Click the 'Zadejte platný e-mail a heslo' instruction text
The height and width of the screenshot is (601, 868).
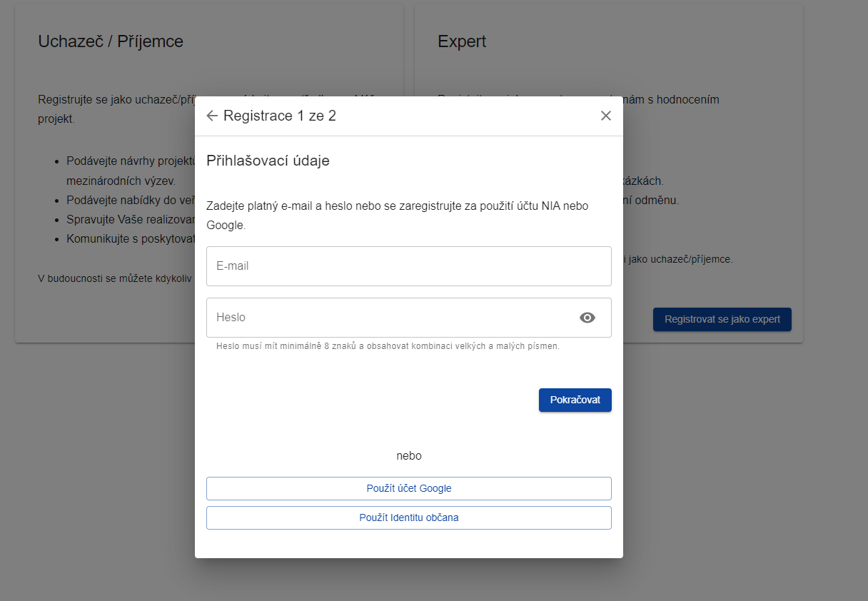click(x=398, y=216)
